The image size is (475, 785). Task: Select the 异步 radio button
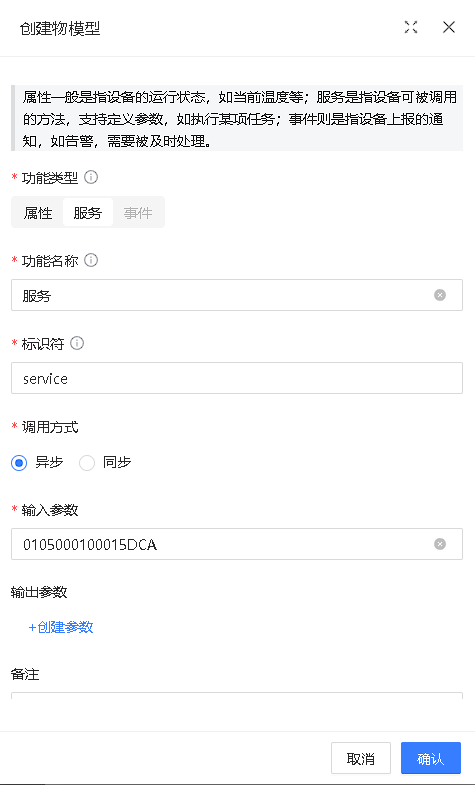click(19, 463)
